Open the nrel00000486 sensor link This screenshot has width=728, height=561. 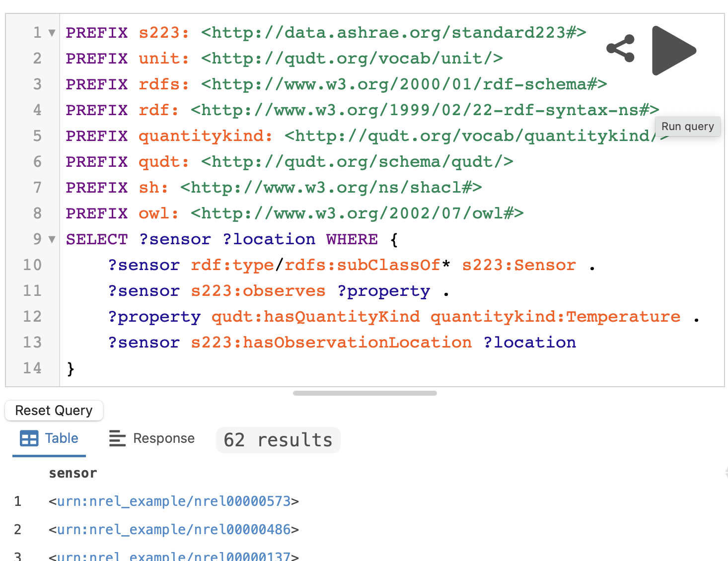(174, 530)
